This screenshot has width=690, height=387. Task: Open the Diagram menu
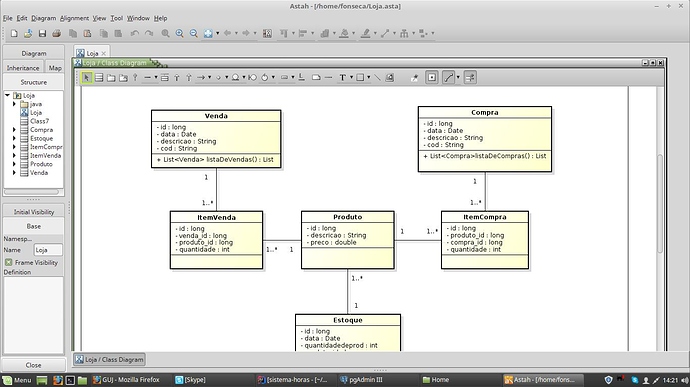click(x=44, y=18)
